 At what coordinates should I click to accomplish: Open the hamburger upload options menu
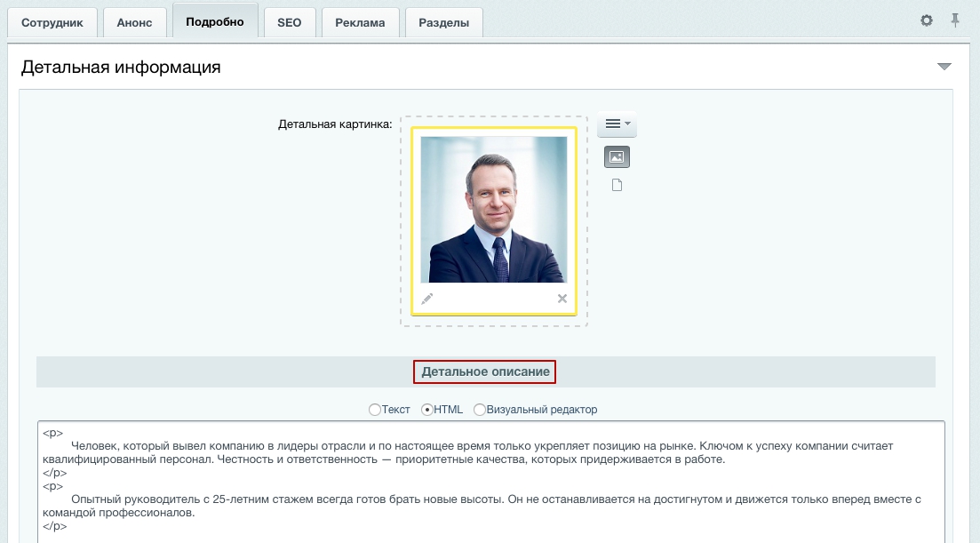pos(617,124)
